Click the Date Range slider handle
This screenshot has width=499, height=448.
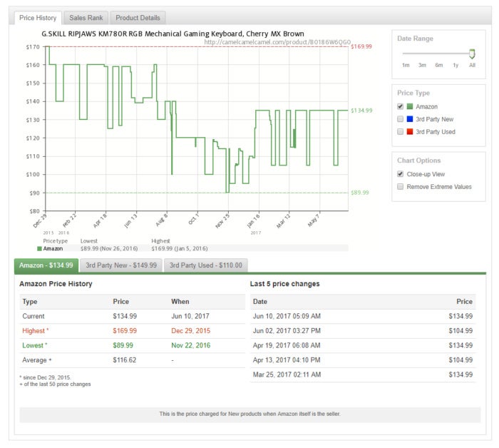pyautogui.click(x=472, y=54)
